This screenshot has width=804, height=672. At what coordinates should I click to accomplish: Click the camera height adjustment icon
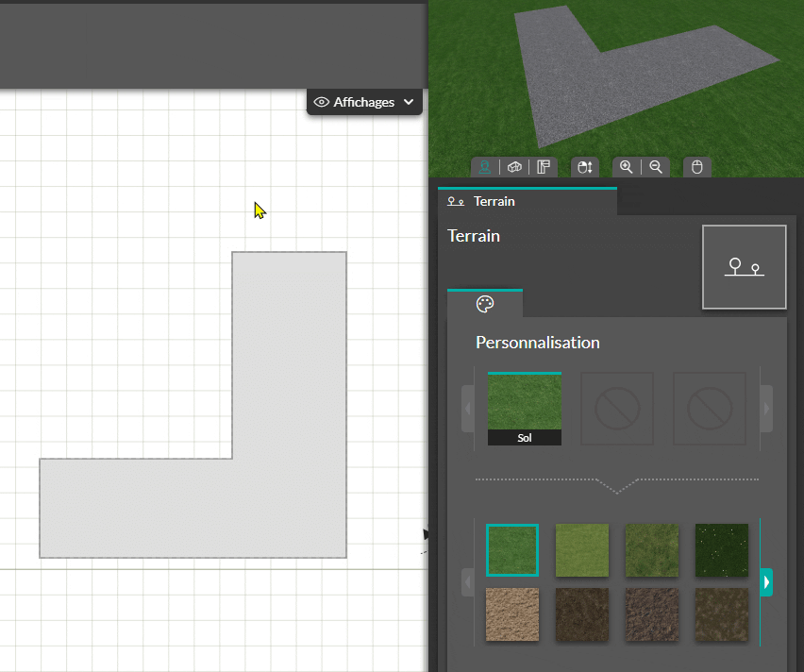coord(585,167)
